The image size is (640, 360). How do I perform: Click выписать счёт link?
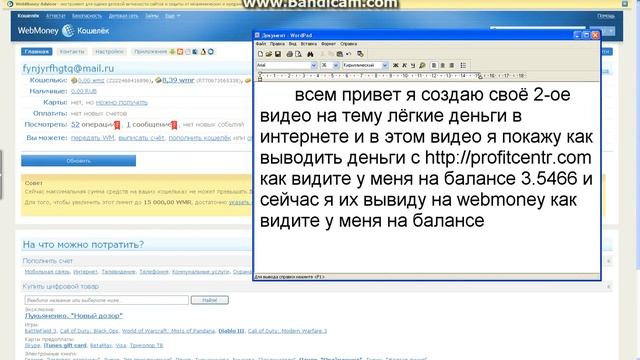click(x=141, y=138)
